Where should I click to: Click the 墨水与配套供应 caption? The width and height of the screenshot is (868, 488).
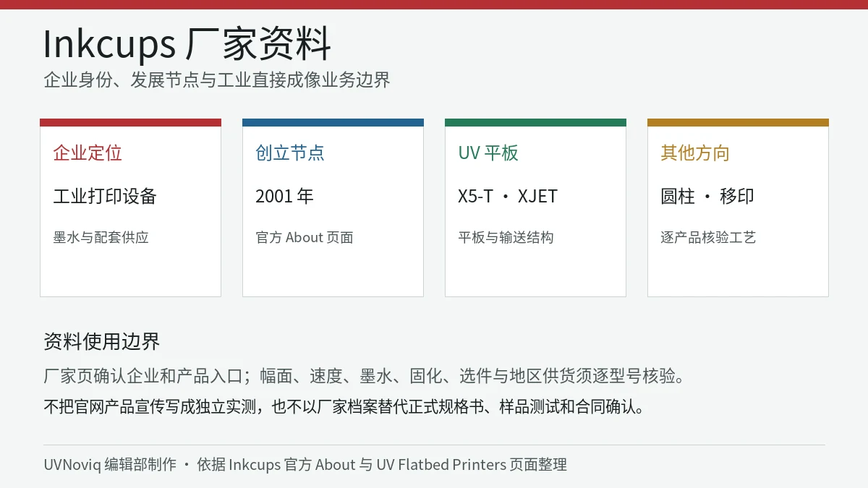pyautogui.click(x=101, y=237)
